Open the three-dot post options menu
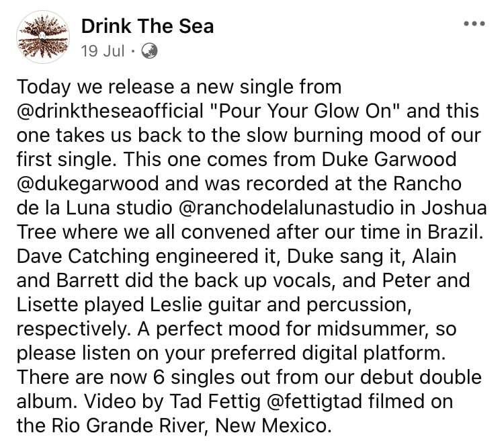Screen dimensions: 504x443 click(474, 24)
